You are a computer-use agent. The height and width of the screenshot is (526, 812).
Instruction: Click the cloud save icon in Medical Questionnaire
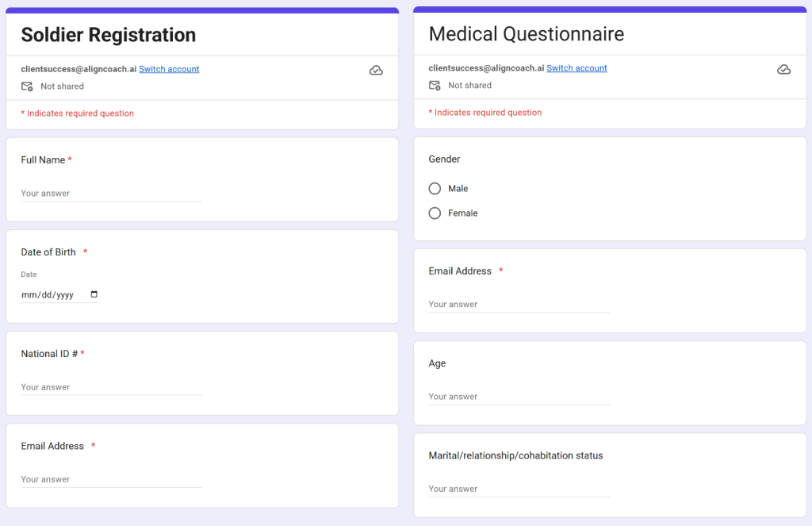click(x=783, y=70)
